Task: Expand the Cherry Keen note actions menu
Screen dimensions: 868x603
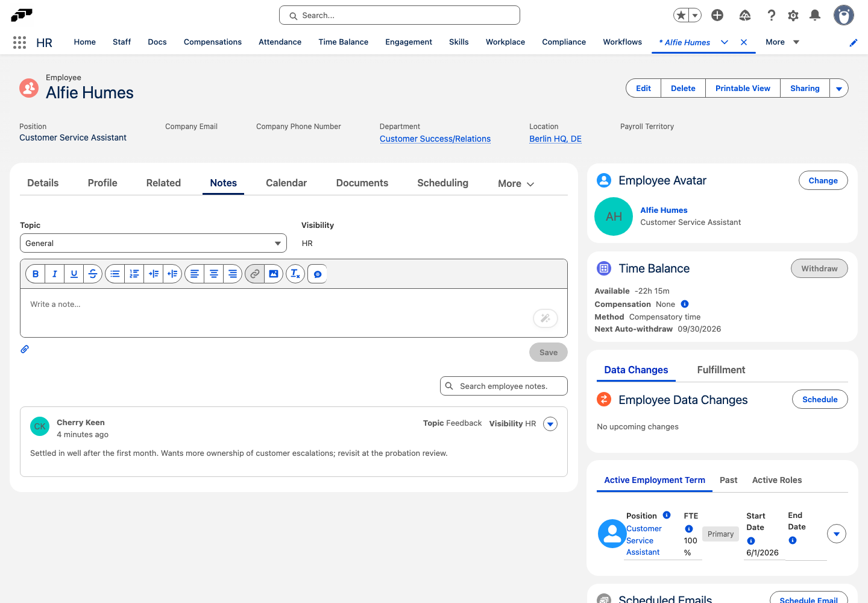Action: coord(550,424)
